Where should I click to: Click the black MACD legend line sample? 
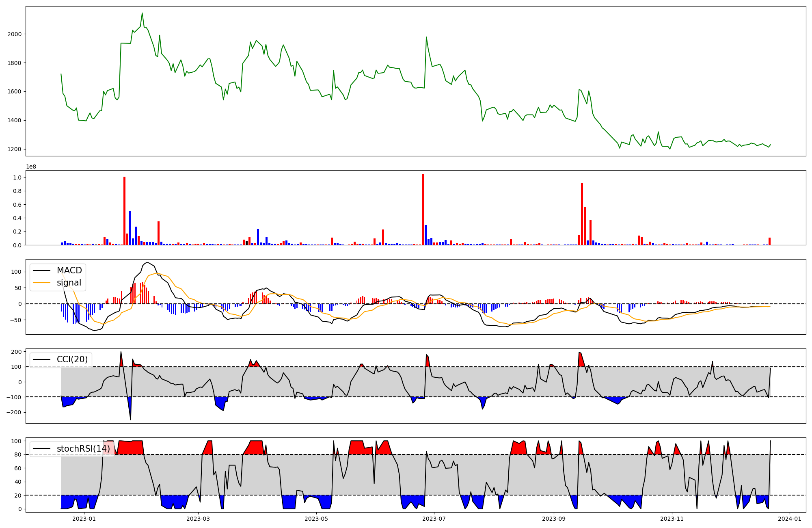[x=42, y=270]
